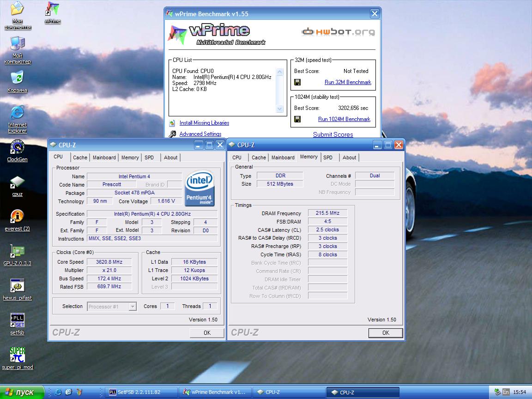Click OK in the right CPU-Z window
Screen dimensions: 532x399
(386, 333)
